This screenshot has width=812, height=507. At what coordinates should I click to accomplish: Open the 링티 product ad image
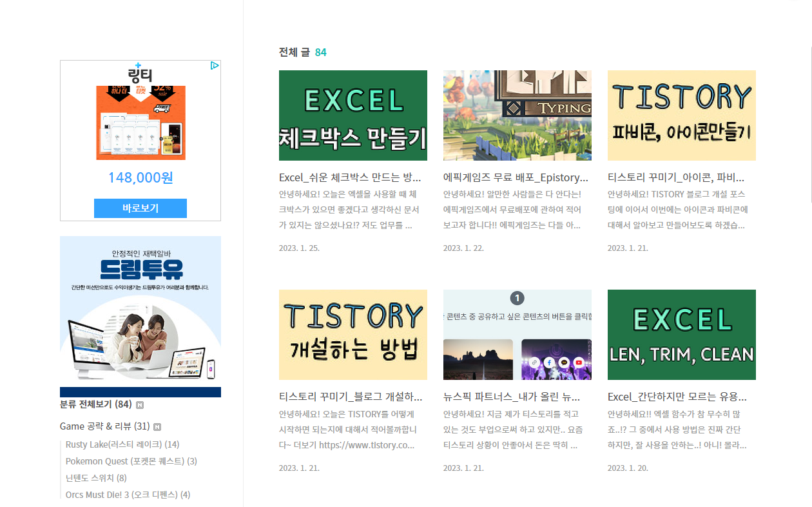click(x=140, y=123)
